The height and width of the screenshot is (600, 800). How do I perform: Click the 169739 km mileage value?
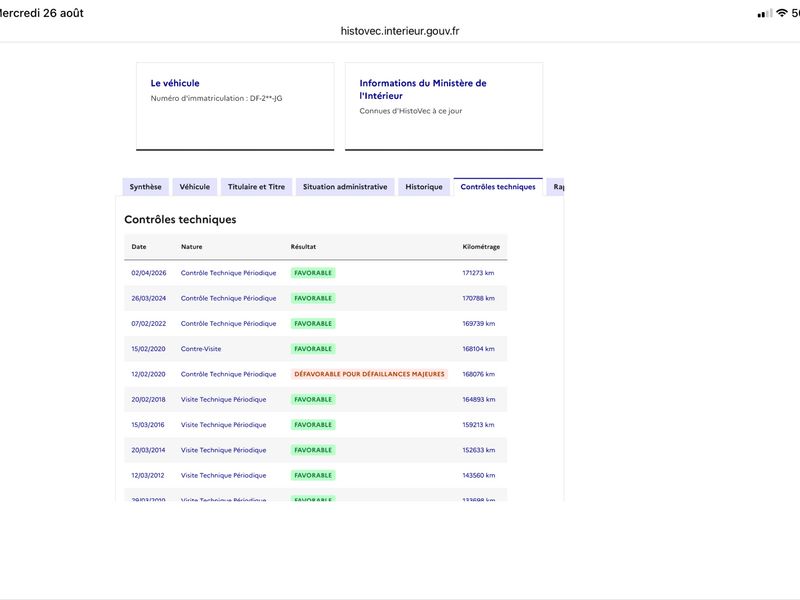pos(479,323)
